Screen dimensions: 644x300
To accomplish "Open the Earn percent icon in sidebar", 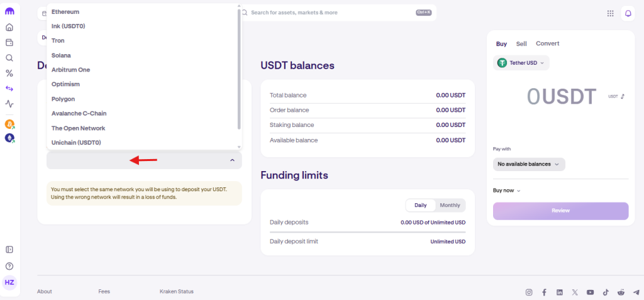I will pyautogui.click(x=9, y=74).
